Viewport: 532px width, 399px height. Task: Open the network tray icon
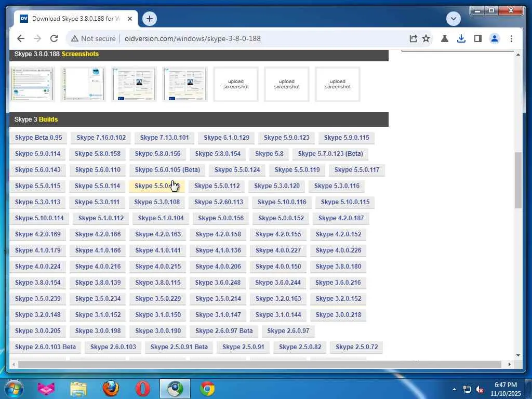click(x=467, y=390)
